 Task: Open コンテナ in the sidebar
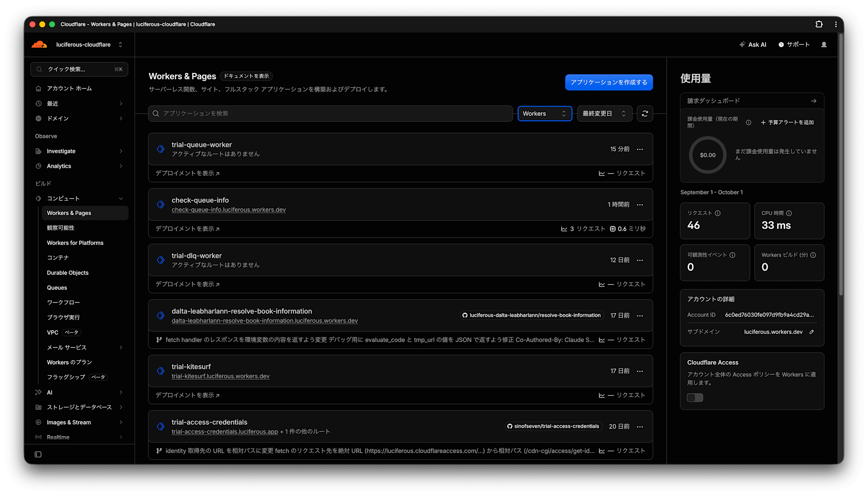click(x=58, y=258)
